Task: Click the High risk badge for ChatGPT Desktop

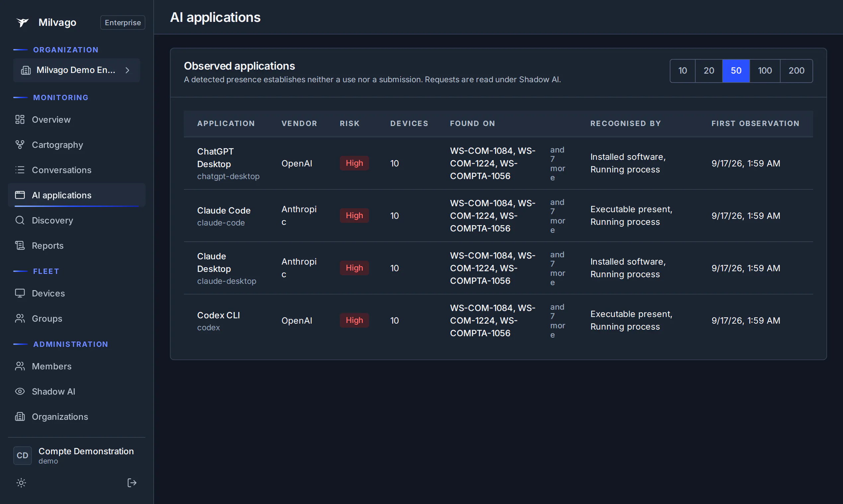Action: point(354,163)
